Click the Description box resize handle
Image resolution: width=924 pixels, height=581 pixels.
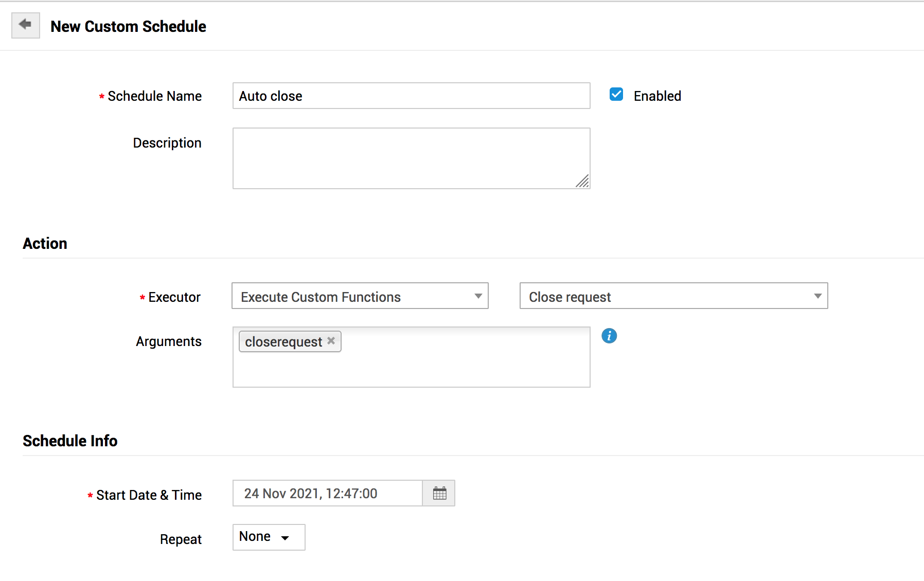click(x=583, y=181)
